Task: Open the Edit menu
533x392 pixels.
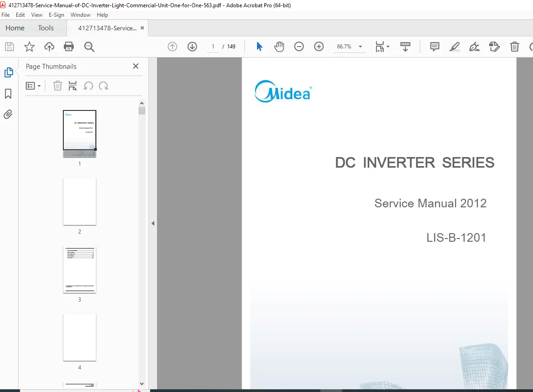Action: [x=20, y=15]
